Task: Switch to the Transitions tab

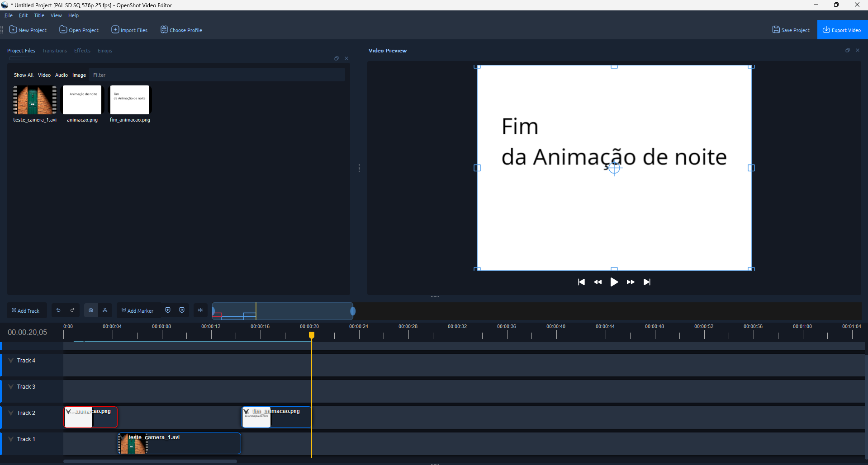Action: [55, 51]
